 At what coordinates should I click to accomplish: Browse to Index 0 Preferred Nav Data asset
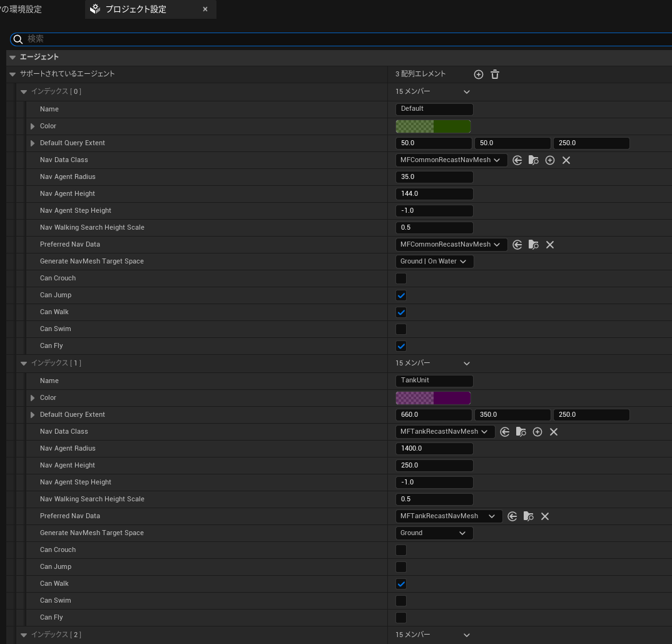(534, 245)
